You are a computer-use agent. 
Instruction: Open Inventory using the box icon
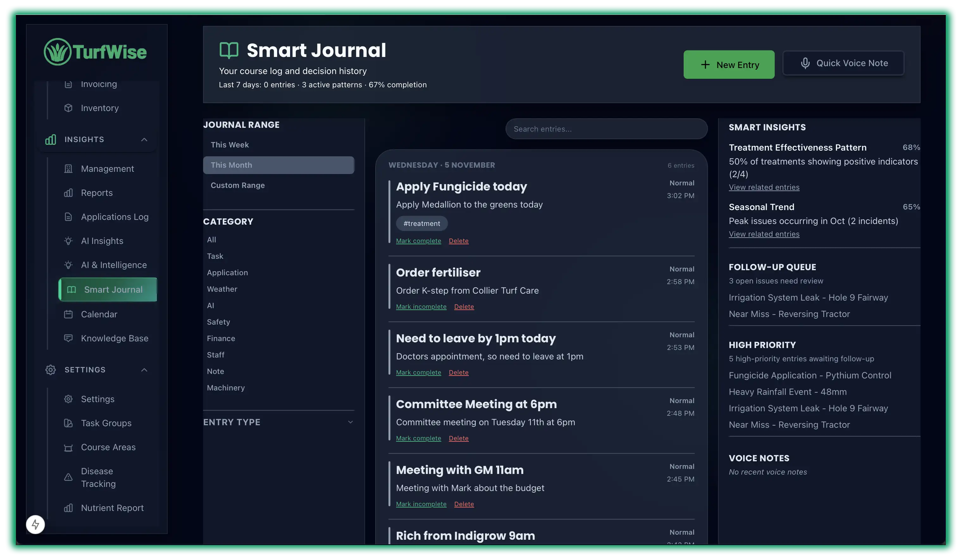pyautogui.click(x=68, y=108)
